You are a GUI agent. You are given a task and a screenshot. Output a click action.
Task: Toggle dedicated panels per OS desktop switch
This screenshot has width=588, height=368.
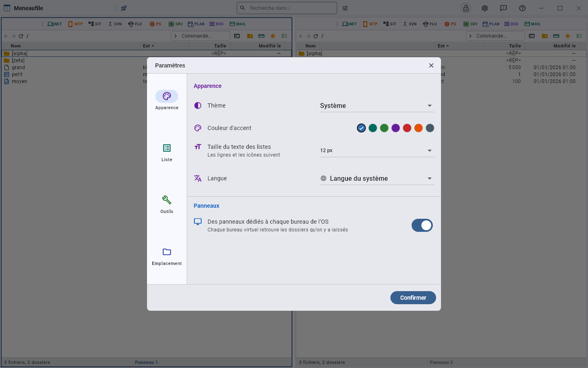422,225
